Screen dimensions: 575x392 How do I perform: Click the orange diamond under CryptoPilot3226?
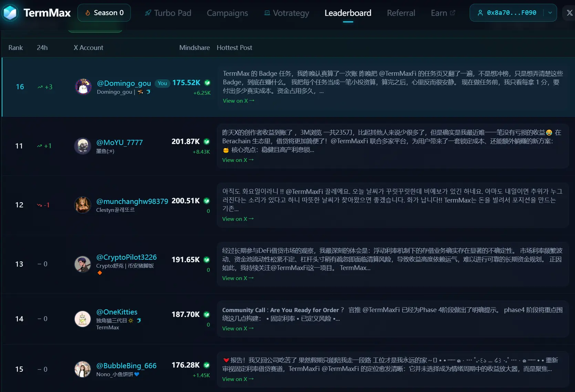(100, 273)
